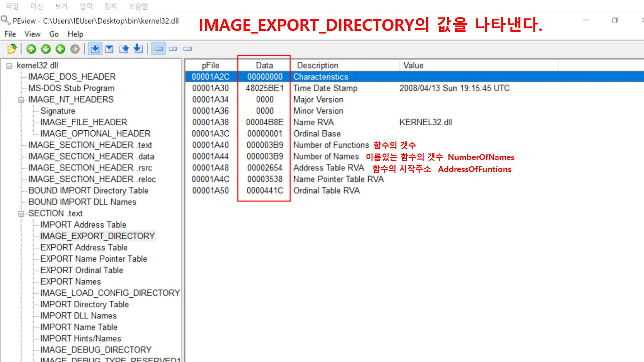The width and height of the screenshot is (644, 362).
Task: Open the Help menu
Action: [x=75, y=34]
